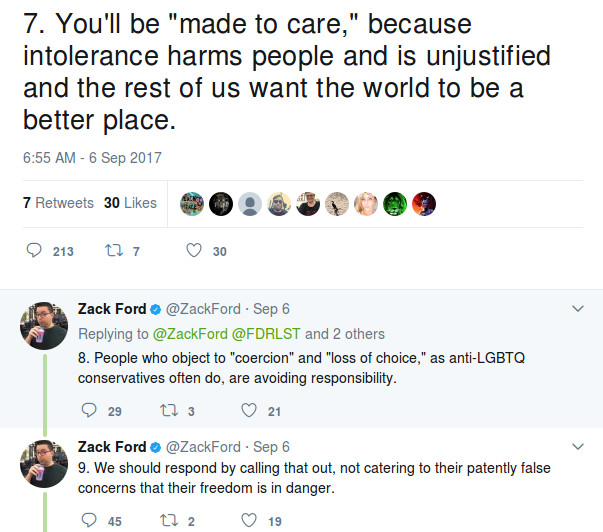This screenshot has width=603, height=532.
Task: Open the '6:55 AM - 6 Sep 2017' timestamp
Action: click(x=92, y=158)
